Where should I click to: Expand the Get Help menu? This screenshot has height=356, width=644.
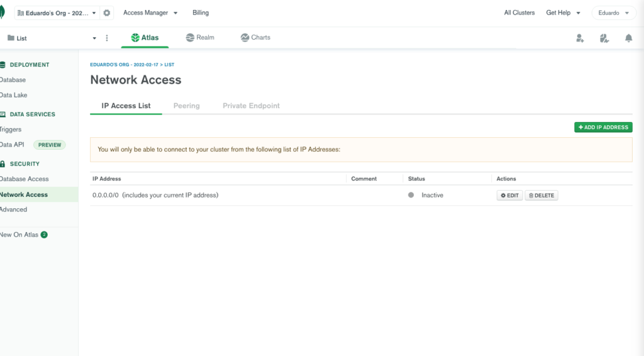563,13
